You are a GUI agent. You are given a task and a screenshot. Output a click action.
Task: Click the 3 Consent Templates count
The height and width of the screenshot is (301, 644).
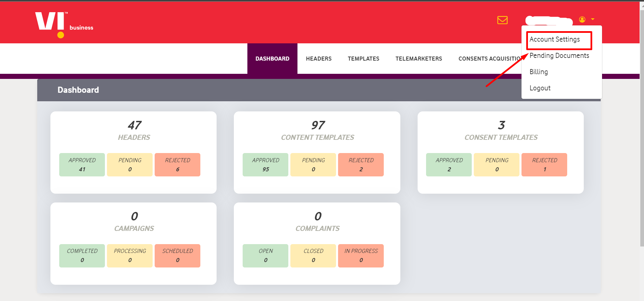(501, 125)
